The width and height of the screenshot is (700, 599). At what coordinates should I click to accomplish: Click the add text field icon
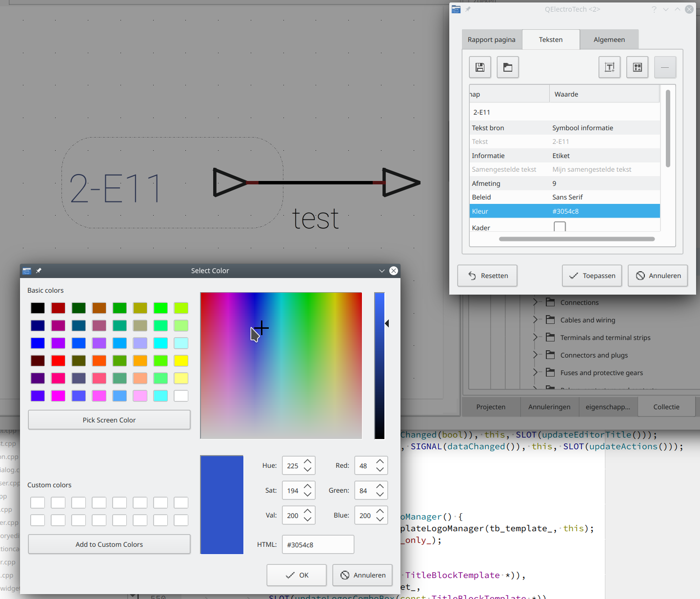pos(609,67)
